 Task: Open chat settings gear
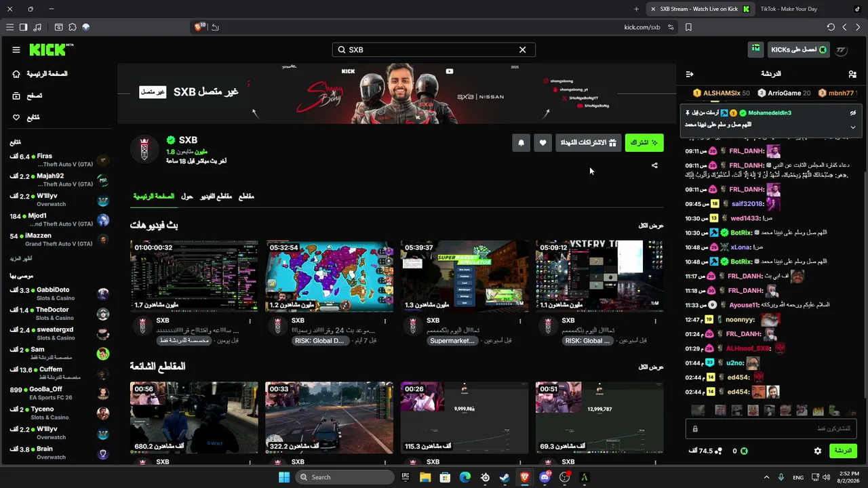click(818, 451)
